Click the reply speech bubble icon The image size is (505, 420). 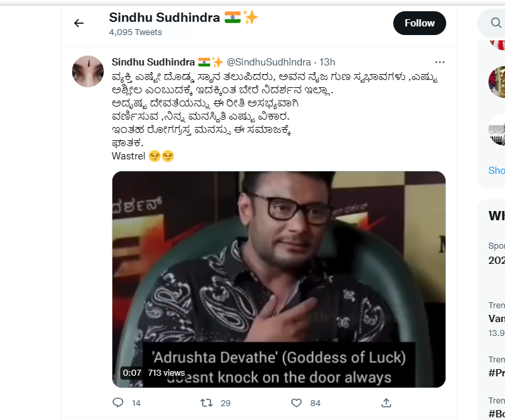[x=118, y=403]
